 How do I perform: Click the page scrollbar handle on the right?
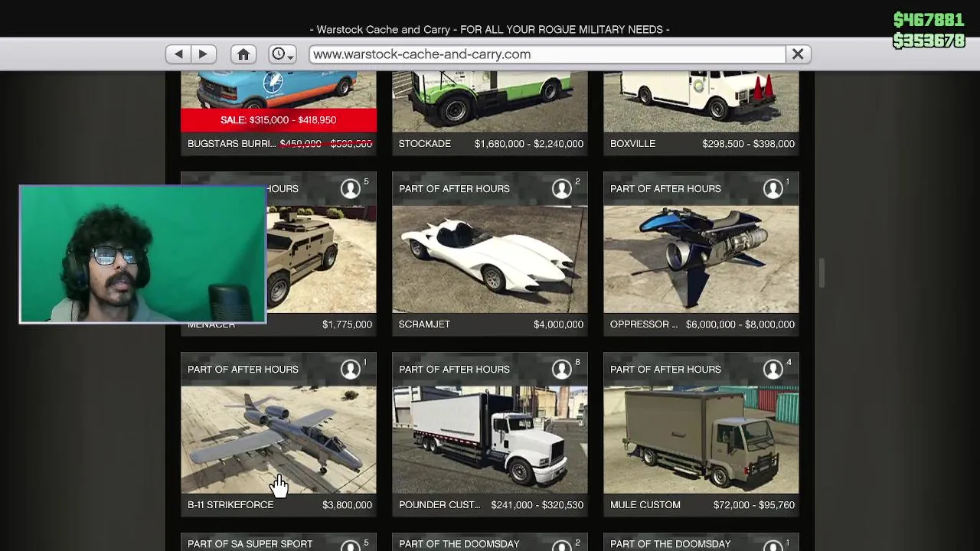[822, 273]
